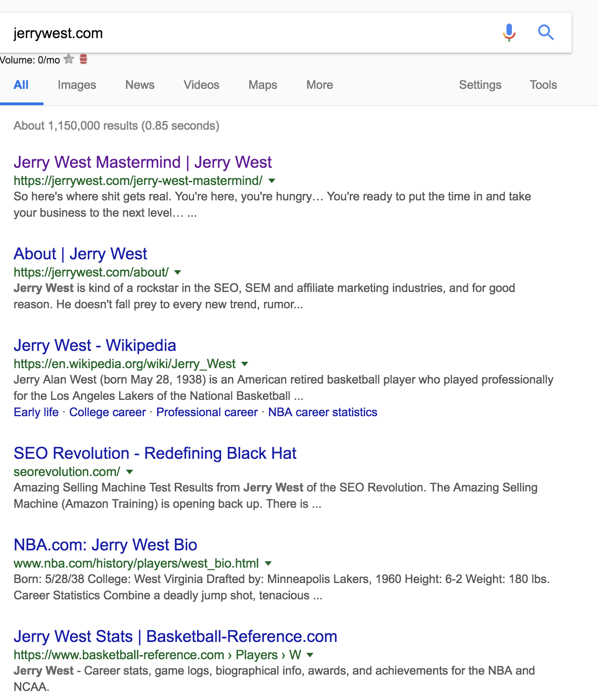Screen dimensions: 598x700
Task: Open Jerry West Mastermind result link
Action: 143,162
